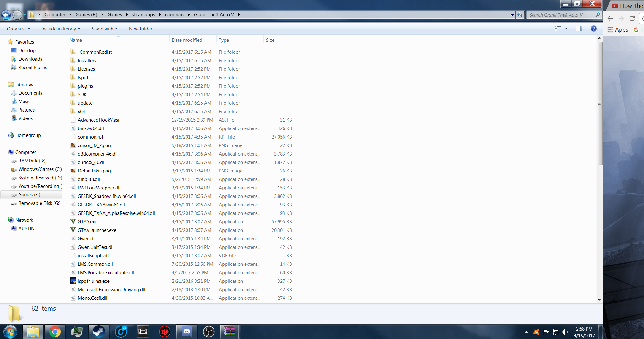This screenshot has height=339, width=644.
Task: Open the Share with dropdown
Action: 105,29
